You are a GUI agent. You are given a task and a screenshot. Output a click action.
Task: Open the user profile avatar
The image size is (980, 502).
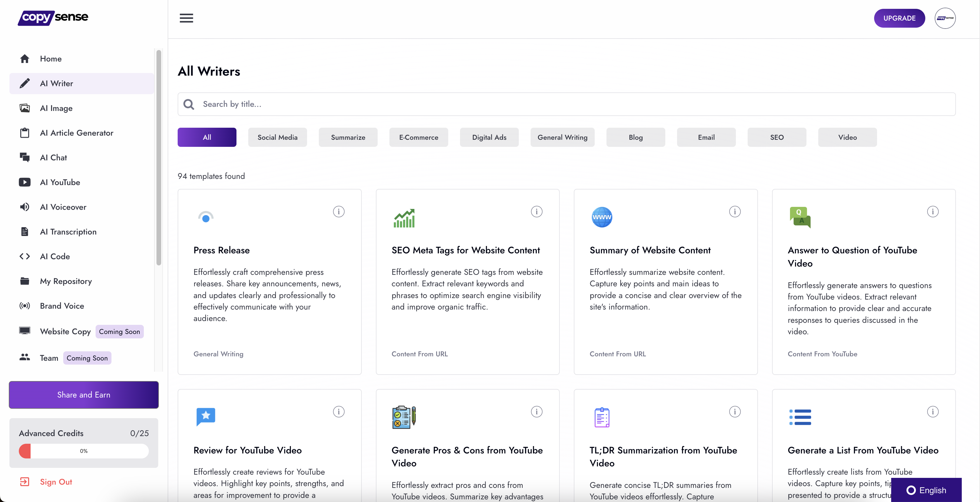[x=945, y=18]
